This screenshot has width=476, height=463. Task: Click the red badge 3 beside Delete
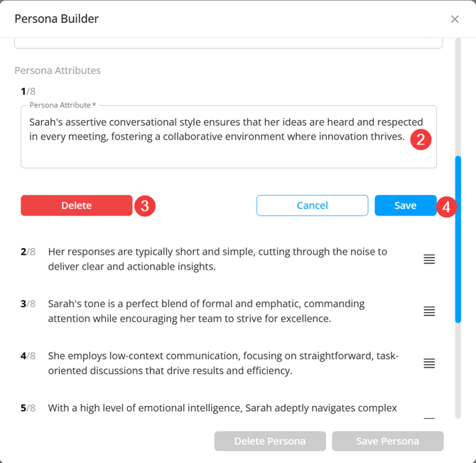(144, 206)
